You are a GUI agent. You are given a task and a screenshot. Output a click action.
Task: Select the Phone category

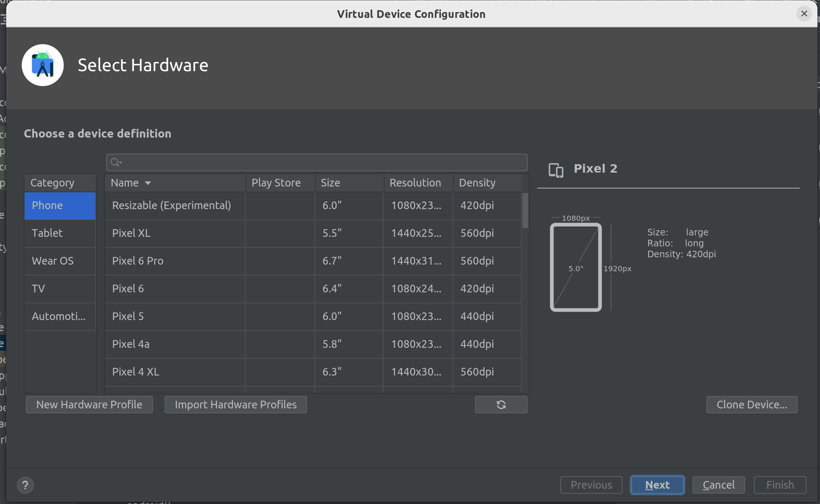click(60, 205)
